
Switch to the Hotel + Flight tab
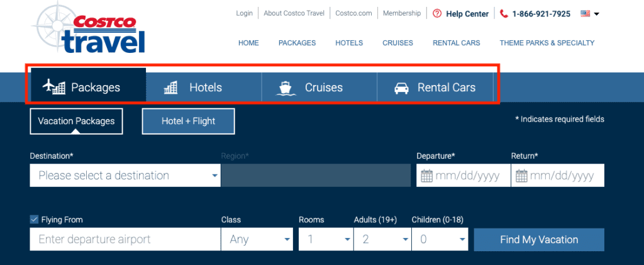(188, 121)
